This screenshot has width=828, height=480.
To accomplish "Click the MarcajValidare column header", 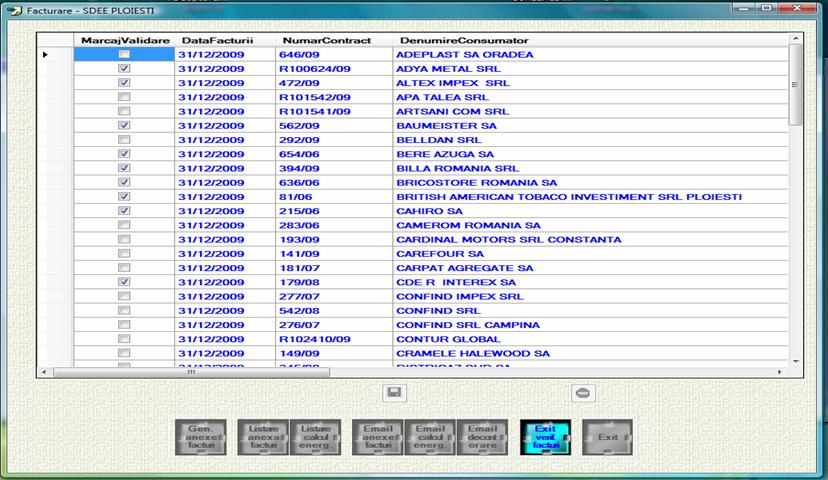I will pyautogui.click(x=124, y=40).
